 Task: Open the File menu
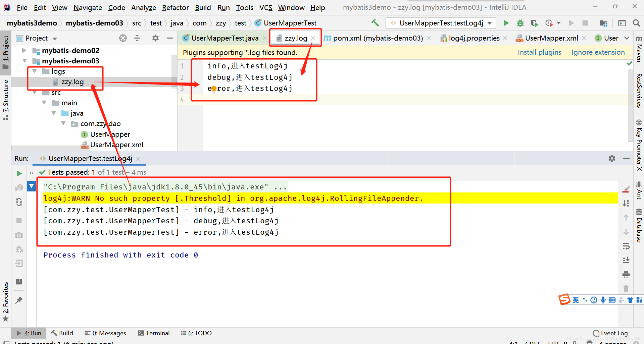pyautogui.click(x=22, y=7)
